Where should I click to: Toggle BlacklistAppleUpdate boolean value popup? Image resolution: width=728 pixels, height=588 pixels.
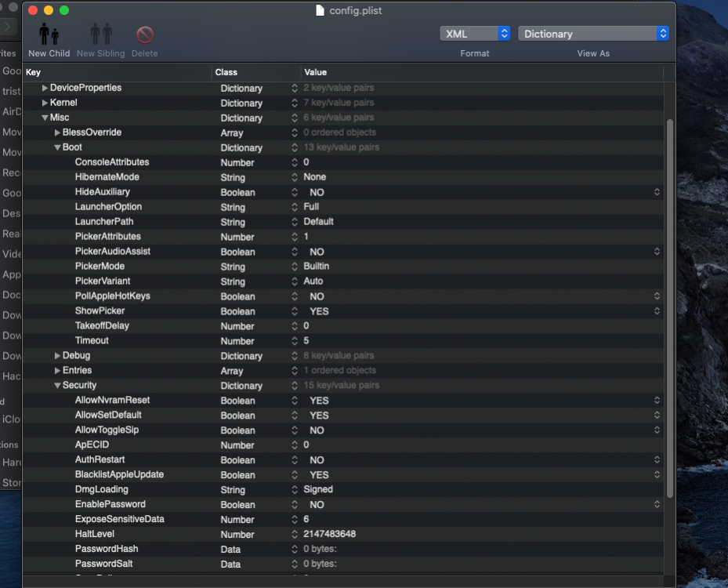pos(657,474)
